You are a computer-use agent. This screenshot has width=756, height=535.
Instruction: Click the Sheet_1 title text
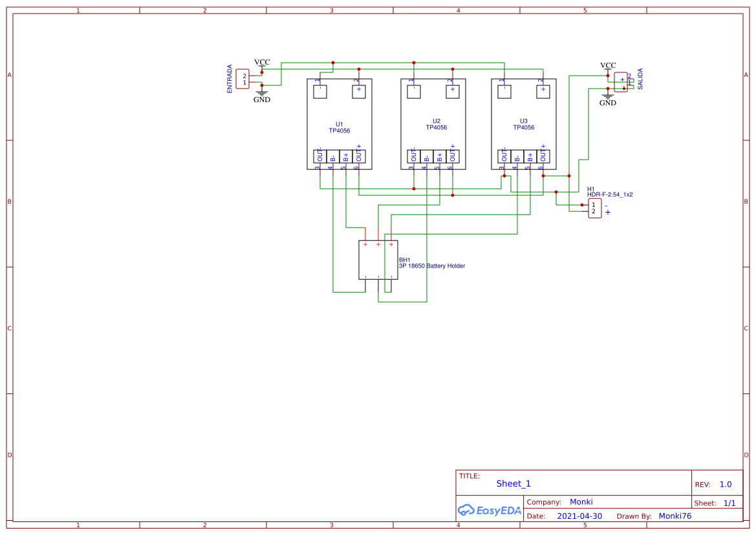pyautogui.click(x=512, y=483)
